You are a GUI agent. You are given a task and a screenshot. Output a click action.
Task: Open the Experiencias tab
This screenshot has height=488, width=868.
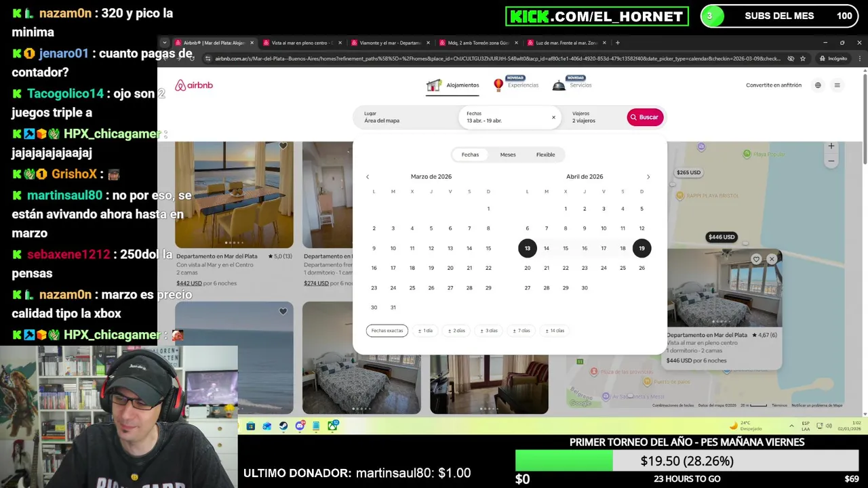[x=516, y=85]
